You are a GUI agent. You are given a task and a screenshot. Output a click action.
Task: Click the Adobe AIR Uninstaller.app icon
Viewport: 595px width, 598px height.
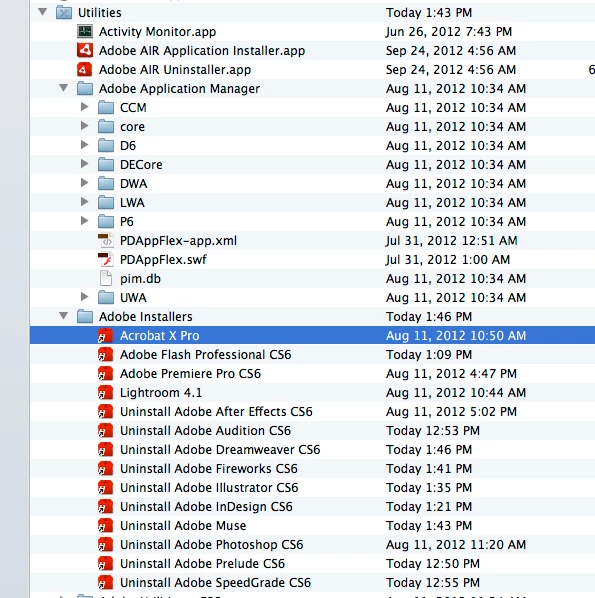pos(85,69)
